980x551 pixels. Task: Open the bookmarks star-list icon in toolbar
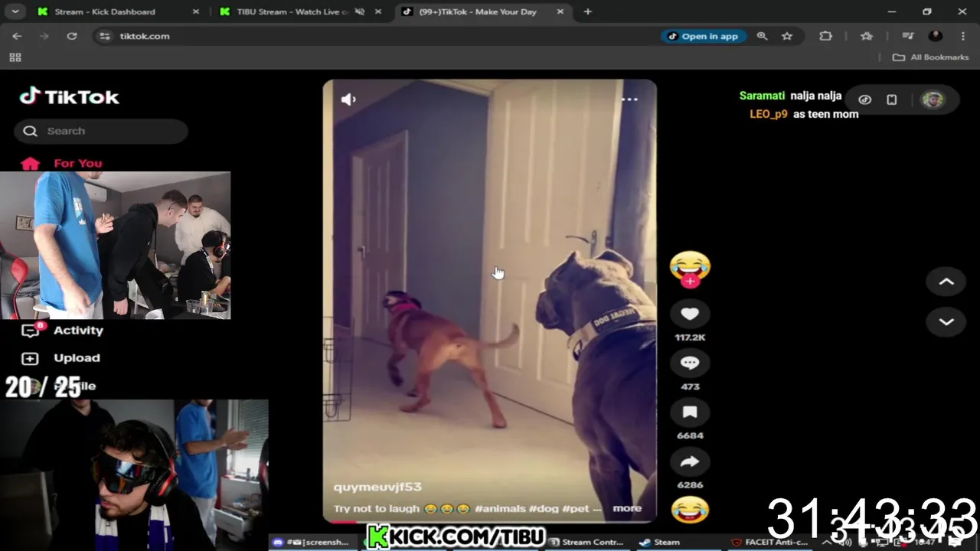click(867, 36)
